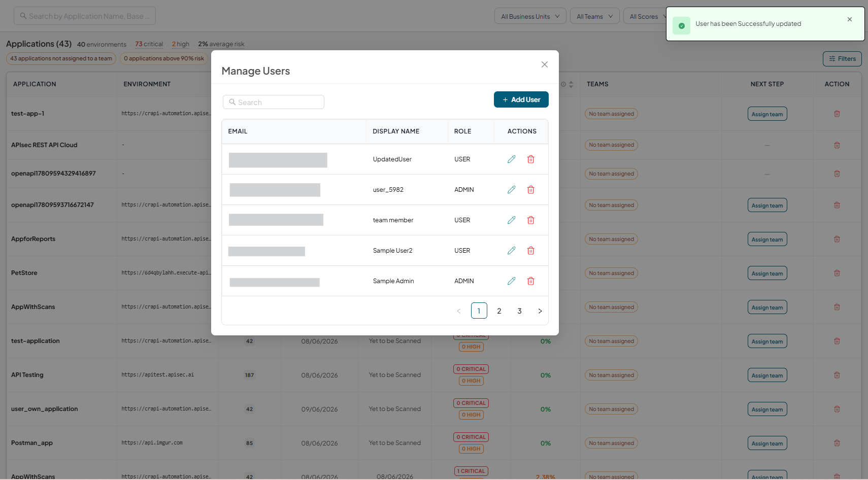Delete the test-application row
Viewport: 868px width, 480px height.
[x=837, y=341]
